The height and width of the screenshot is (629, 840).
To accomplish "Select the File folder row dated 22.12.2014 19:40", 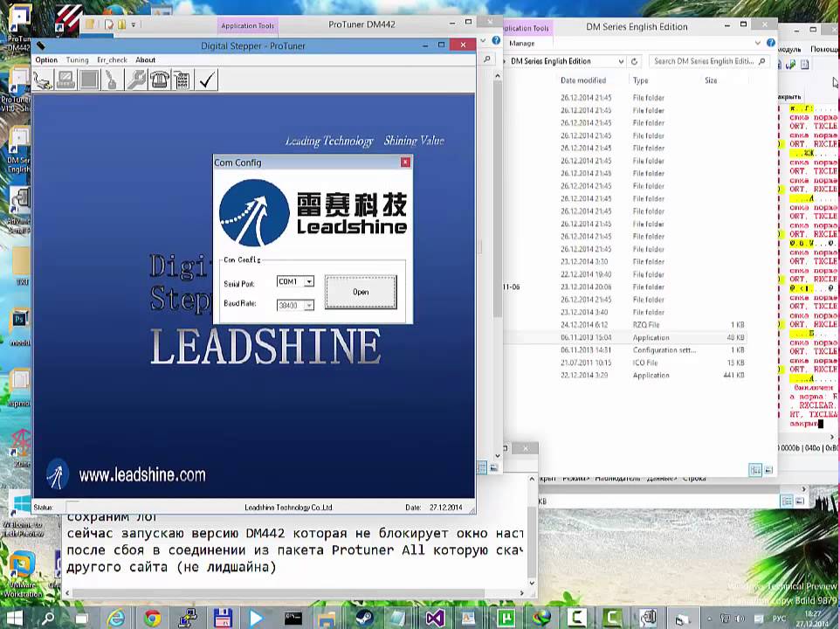I will pyautogui.click(x=624, y=274).
